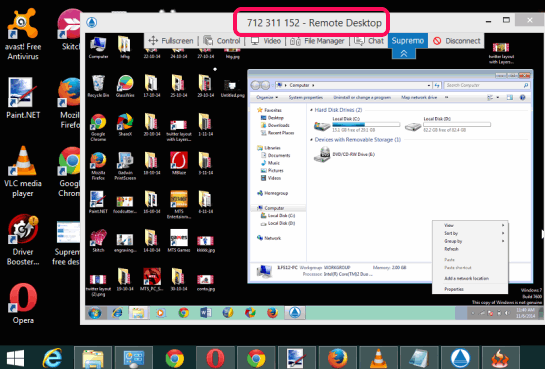Disconnect the remote desktop session
This screenshot has width=545, height=369.
(x=457, y=41)
